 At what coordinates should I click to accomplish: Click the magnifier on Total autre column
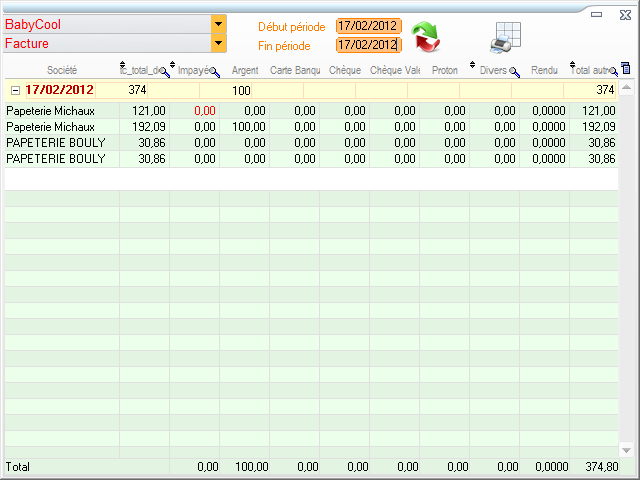(611, 72)
